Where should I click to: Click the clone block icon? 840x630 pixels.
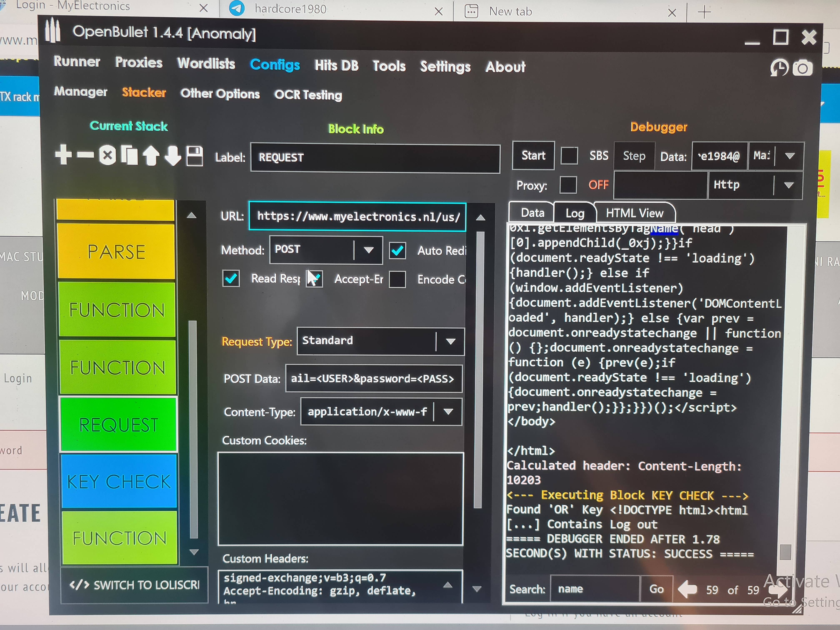pos(129,155)
